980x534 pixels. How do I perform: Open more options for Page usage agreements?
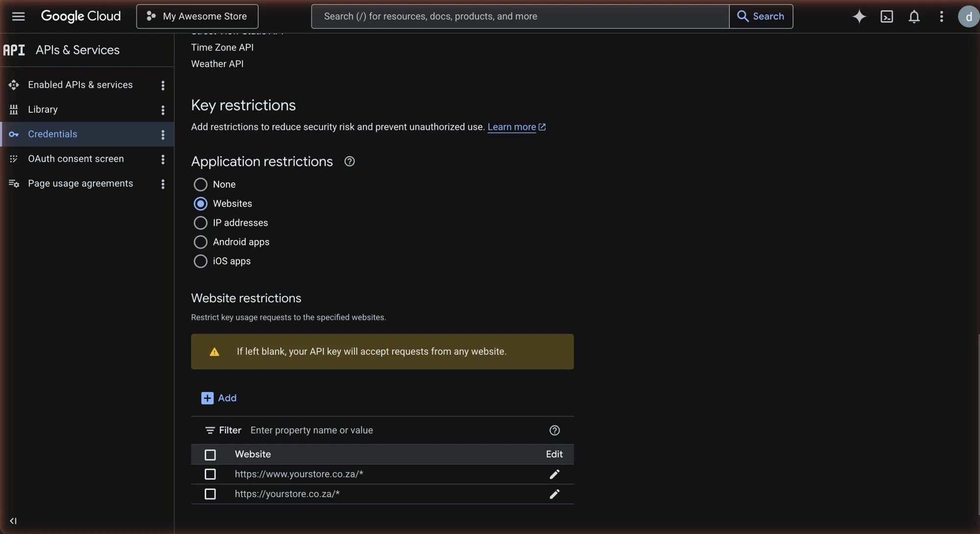[163, 184]
